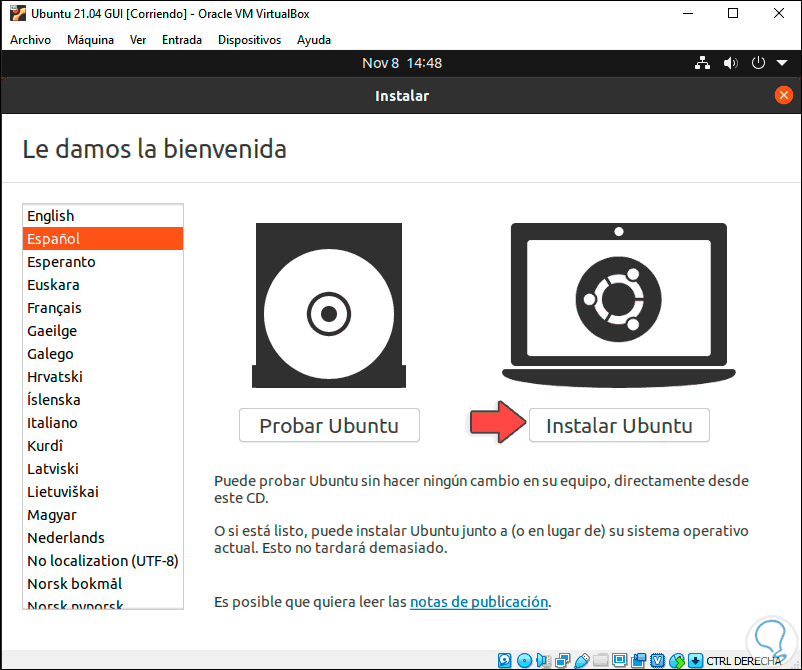
Task: Close the Instalar window with orange X
Action: [783, 95]
